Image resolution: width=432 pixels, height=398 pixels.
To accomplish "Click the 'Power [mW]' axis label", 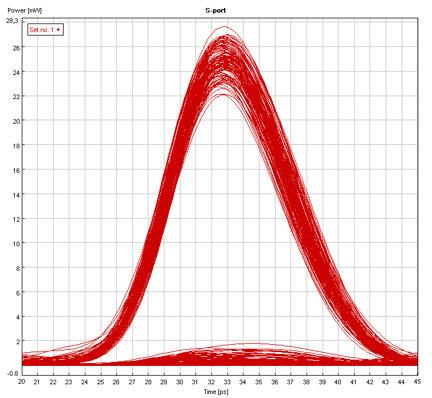I will 25,11.
